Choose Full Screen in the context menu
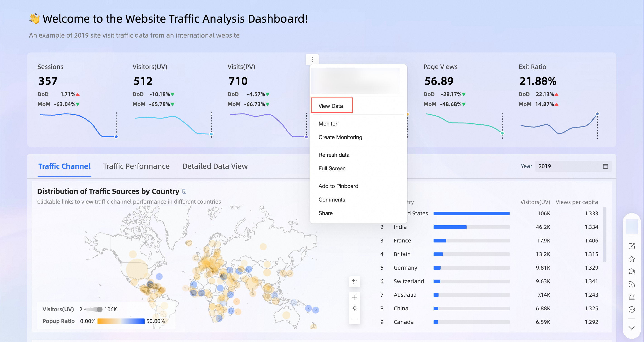The height and width of the screenshot is (342, 644). (332, 168)
